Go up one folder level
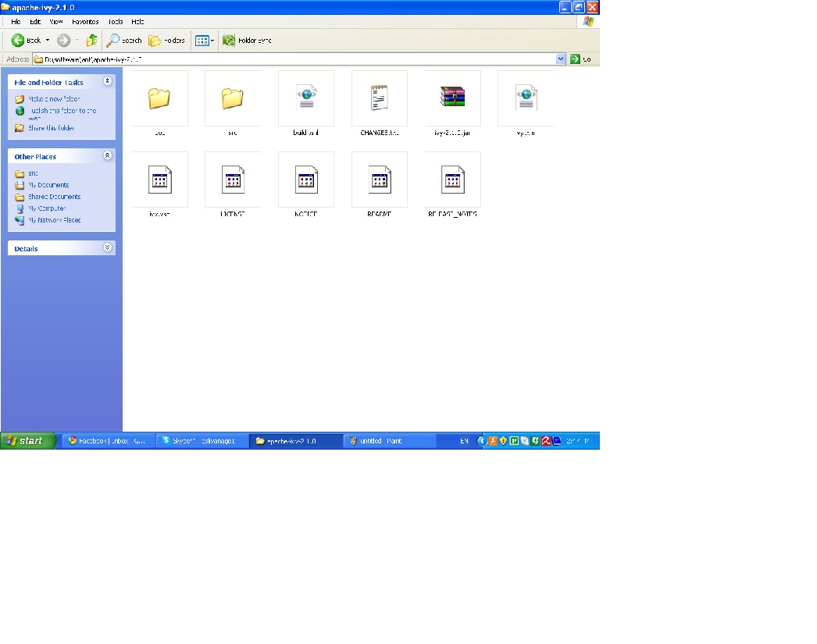The height and width of the screenshot is (644, 817). pyautogui.click(x=91, y=40)
